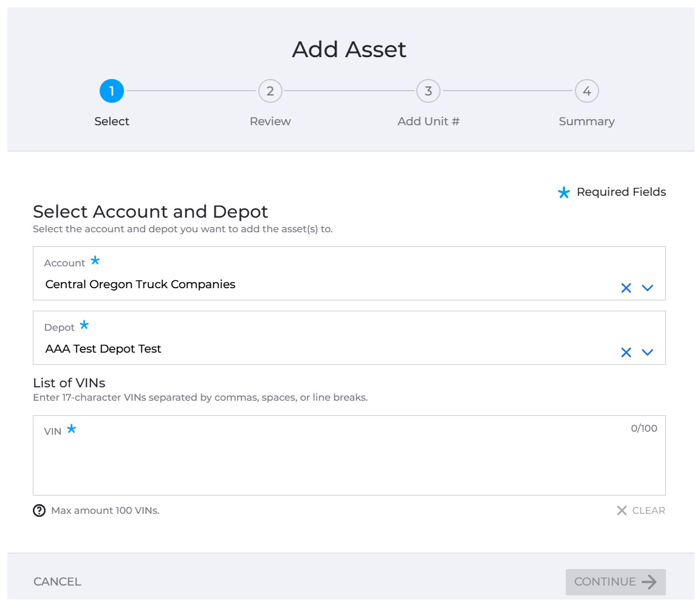700x605 pixels.
Task: Click the Review step label
Action: [x=270, y=122]
